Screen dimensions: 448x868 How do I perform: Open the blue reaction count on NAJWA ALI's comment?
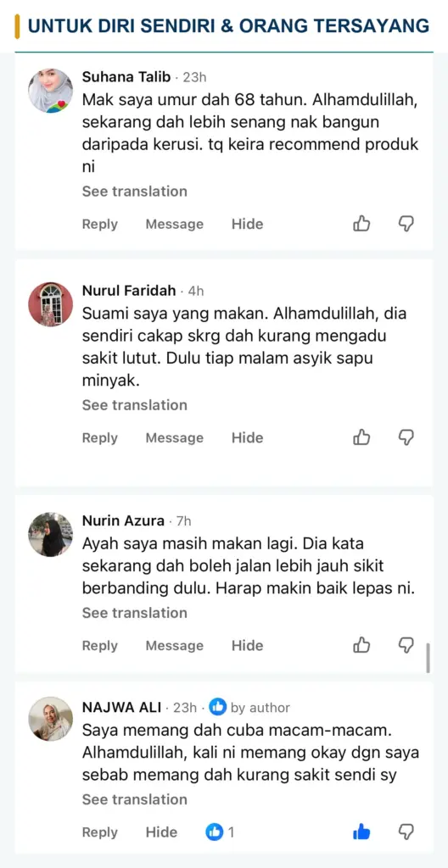(220, 832)
